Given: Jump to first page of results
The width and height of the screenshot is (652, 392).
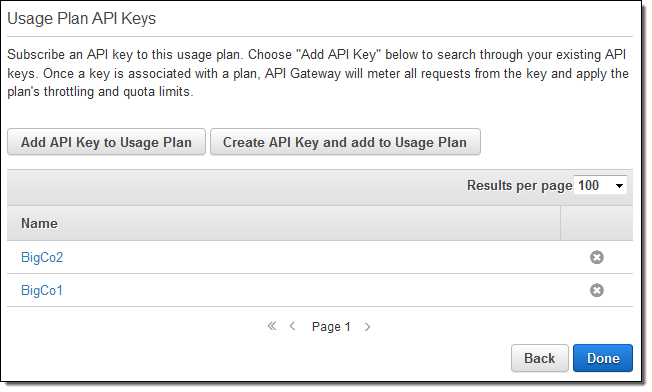Looking at the screenshot, I should 272,326.
